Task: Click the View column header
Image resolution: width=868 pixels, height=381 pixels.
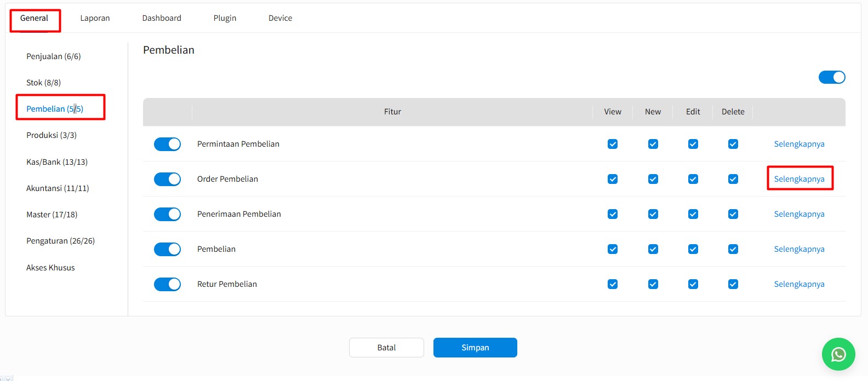Action: (x=613, y=112)
